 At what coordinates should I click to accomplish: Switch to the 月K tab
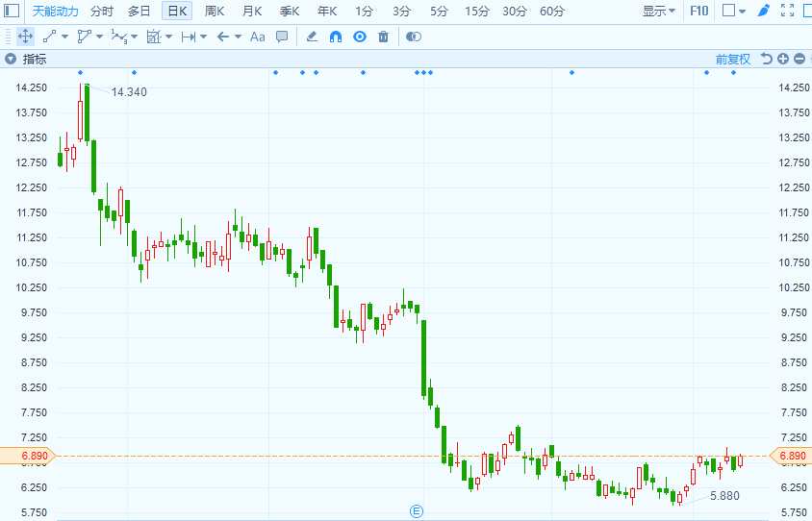coord(252,11)
